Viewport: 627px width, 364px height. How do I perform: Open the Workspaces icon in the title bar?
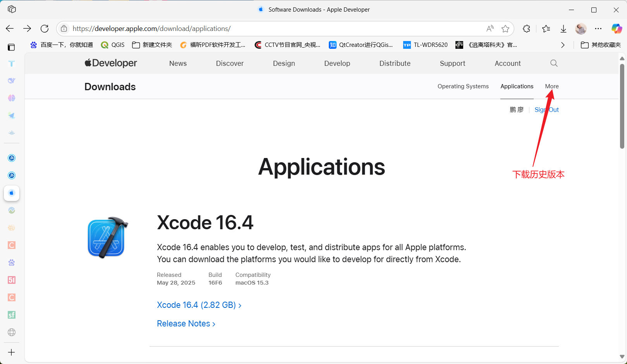pyautogui.click(x=12, y=9)
